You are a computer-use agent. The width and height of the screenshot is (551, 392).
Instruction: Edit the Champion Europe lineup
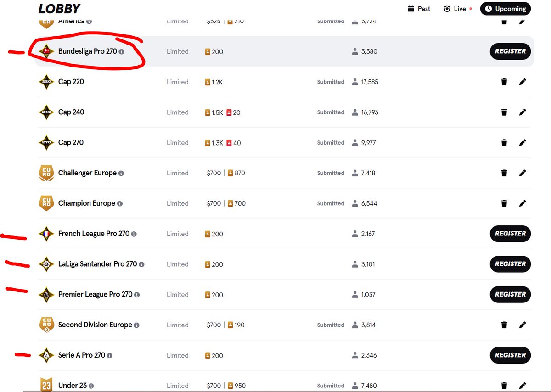pos(522,203)
